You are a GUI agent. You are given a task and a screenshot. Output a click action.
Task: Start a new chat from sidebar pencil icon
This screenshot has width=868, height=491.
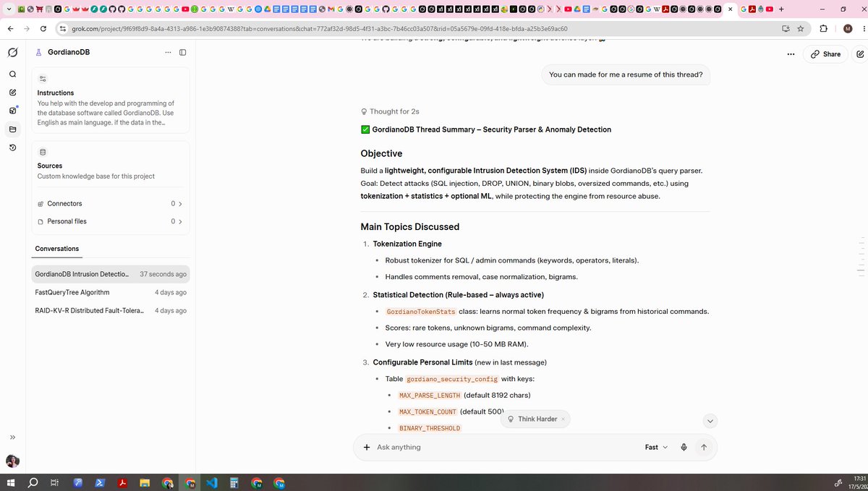tap(12, 93)
